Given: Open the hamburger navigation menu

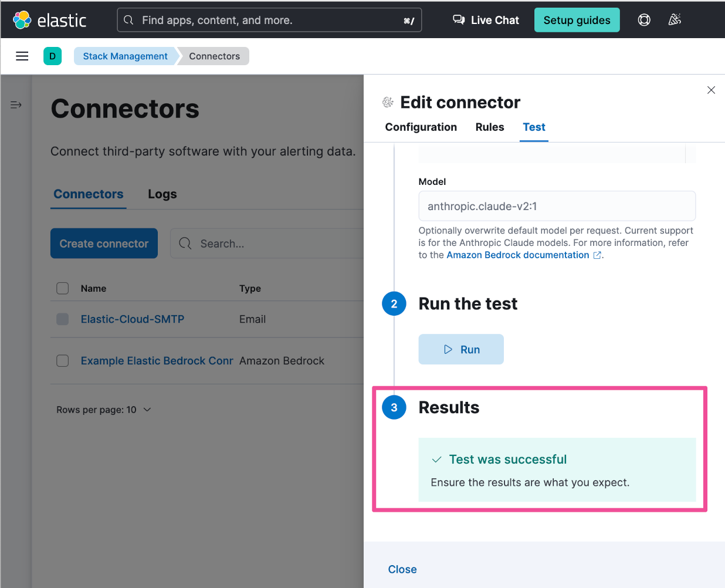Looking at the screenshot, I should point(22,56).
